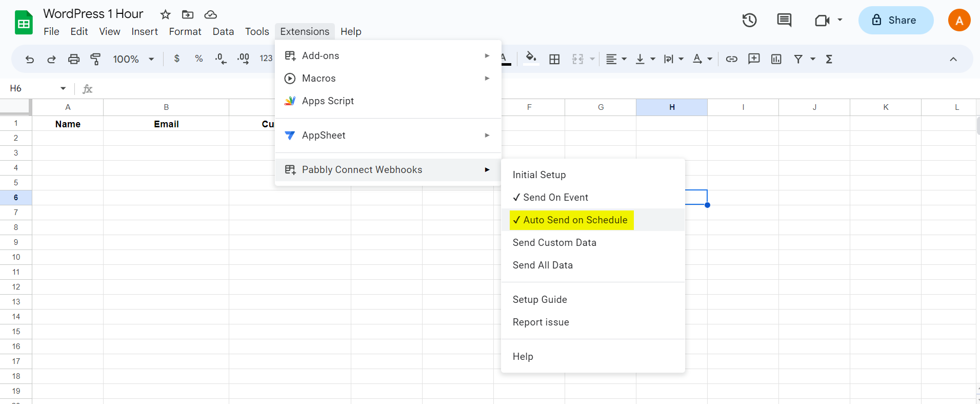Start a meeting with the camera icon
Viewport: 980px width, 404px height.
click(x=822, y=20)
